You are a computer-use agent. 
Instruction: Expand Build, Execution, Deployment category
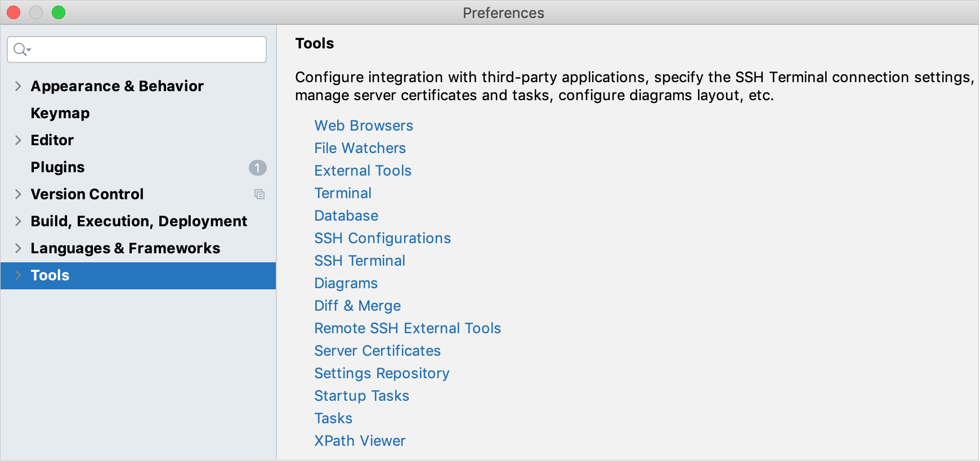pyautogui.click(x=18, y=221)
